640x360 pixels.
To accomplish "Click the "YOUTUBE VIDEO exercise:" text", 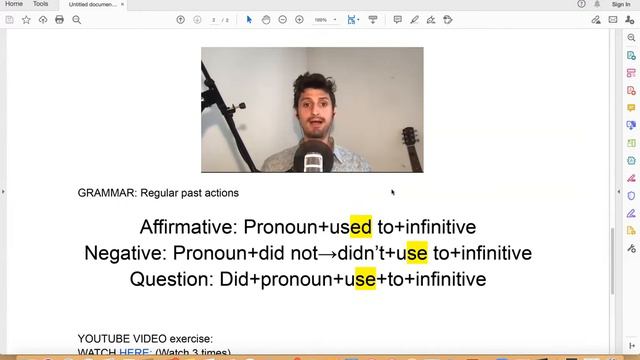I will tap(145, 339).
